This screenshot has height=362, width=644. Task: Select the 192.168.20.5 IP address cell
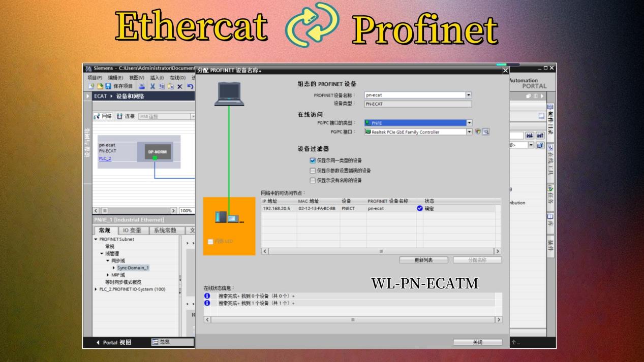click(x=279, y=208)
